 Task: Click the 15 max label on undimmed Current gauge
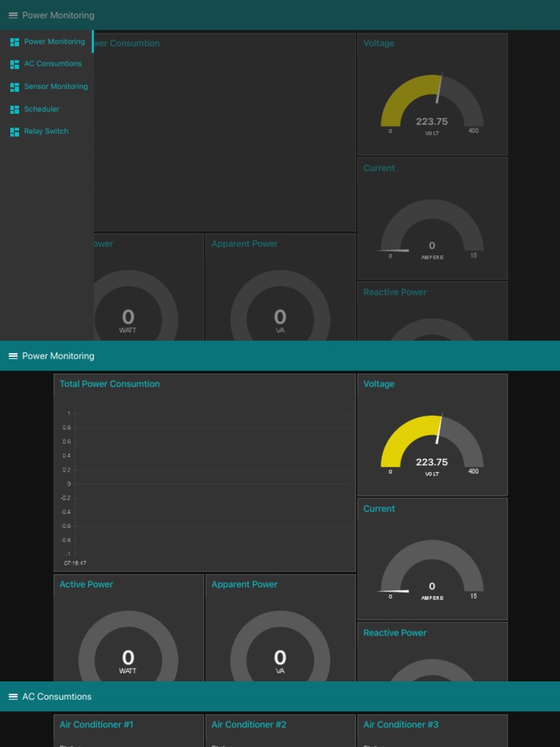pos(473,596)
